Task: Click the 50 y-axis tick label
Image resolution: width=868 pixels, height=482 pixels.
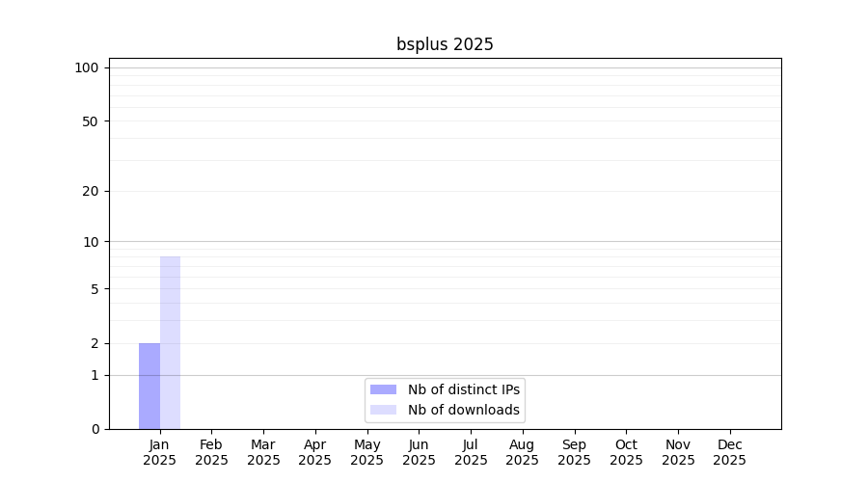Action: pos(91,121)
